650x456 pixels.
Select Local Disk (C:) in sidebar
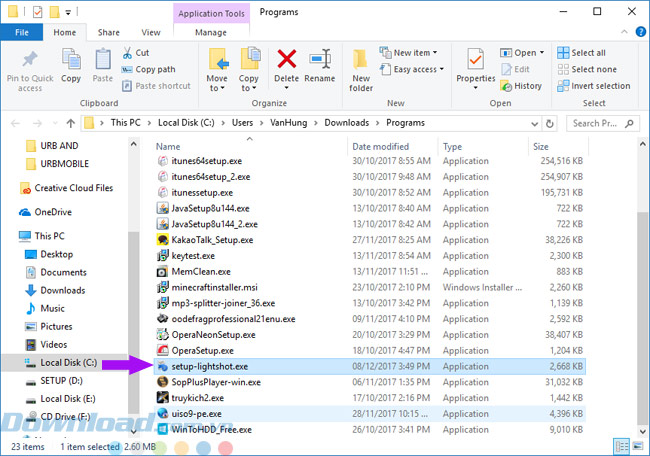(68, 362)
